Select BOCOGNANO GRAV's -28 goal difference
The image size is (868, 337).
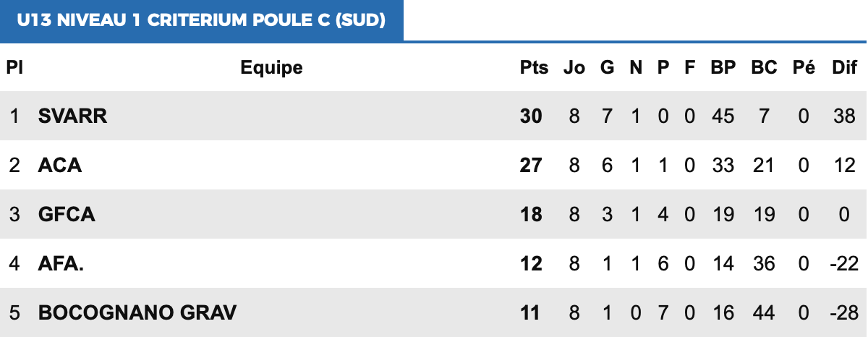pos(843,312)
